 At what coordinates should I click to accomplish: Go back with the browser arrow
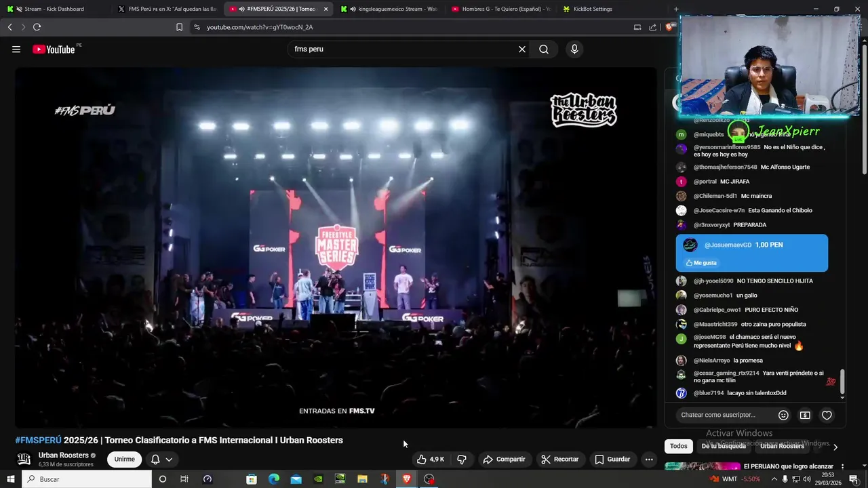coord(9,27)
